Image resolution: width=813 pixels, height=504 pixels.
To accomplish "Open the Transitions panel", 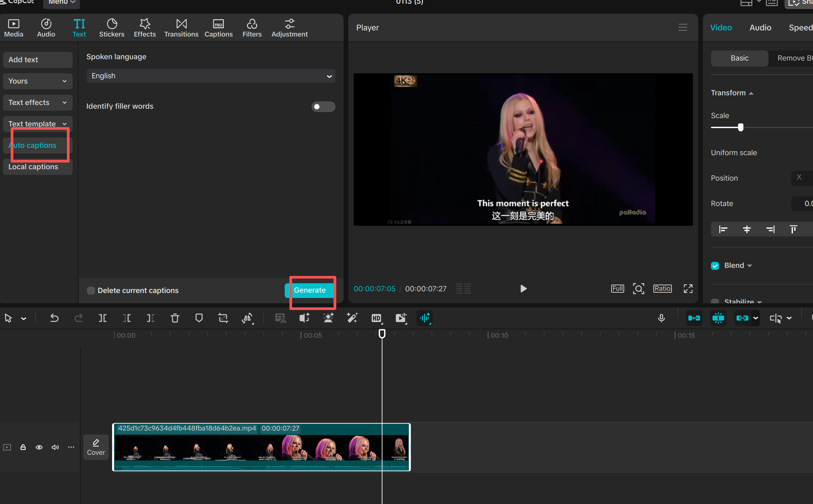I will coord(181,28).
